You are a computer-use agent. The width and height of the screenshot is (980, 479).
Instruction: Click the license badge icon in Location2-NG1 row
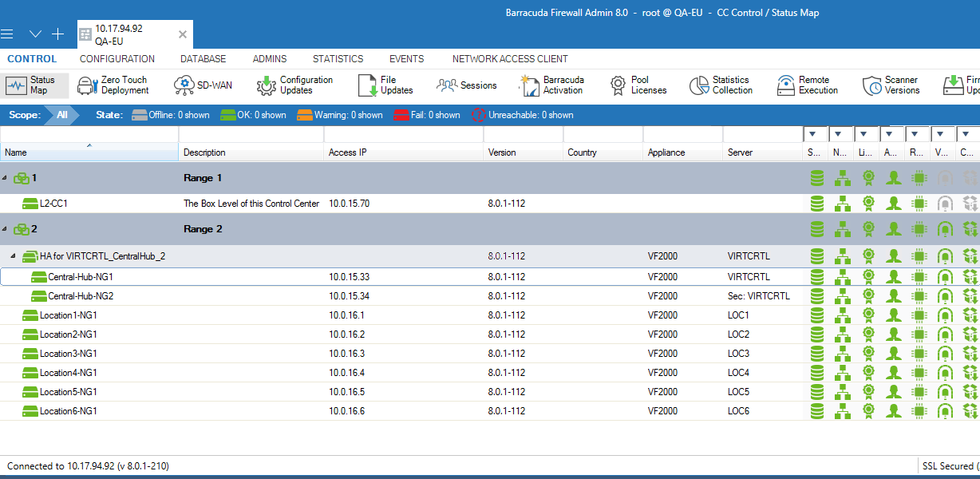click(x=868, y=335)
